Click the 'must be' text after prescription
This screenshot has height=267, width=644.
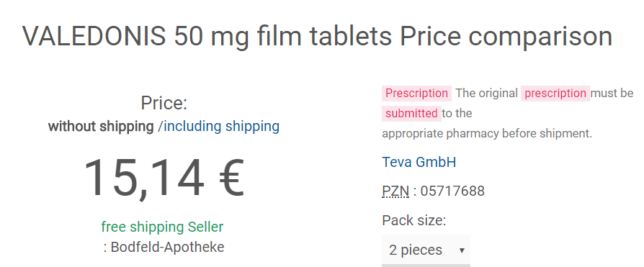click(x=612, y=94)
